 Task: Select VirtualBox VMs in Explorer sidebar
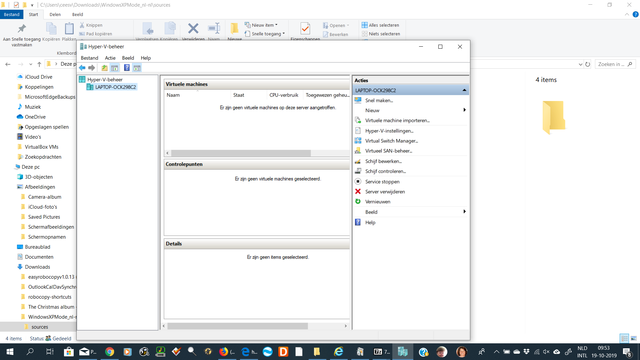[x=41, y=147]
